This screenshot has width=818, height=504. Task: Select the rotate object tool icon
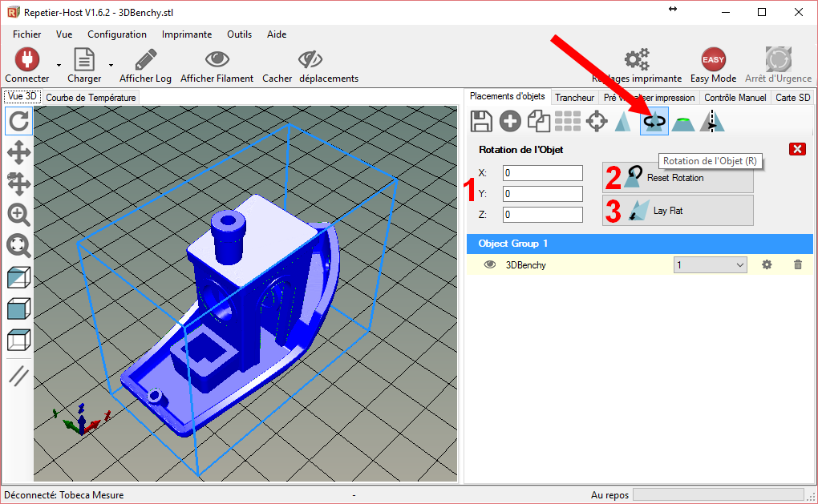pos(654,121)
